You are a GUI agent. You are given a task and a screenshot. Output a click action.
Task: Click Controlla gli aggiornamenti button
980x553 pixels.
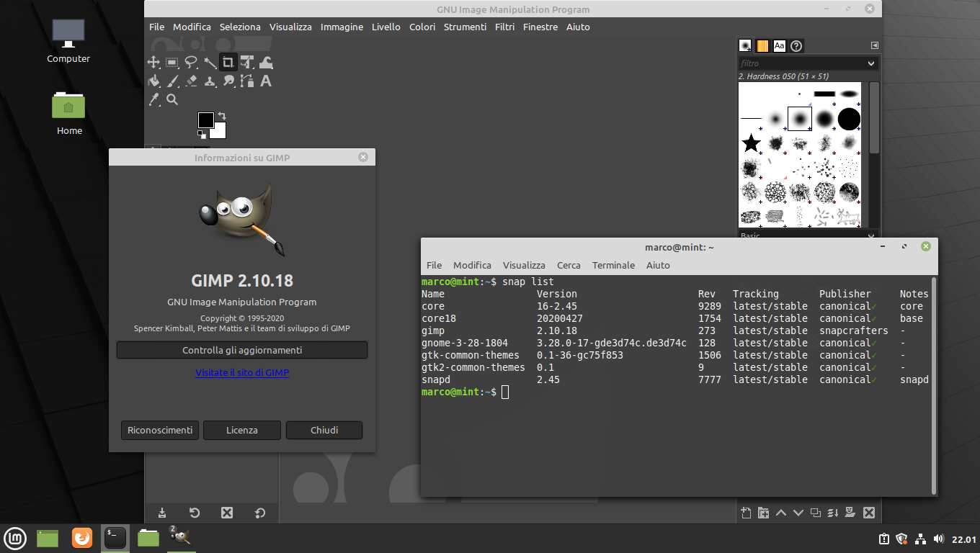point(242,350)
